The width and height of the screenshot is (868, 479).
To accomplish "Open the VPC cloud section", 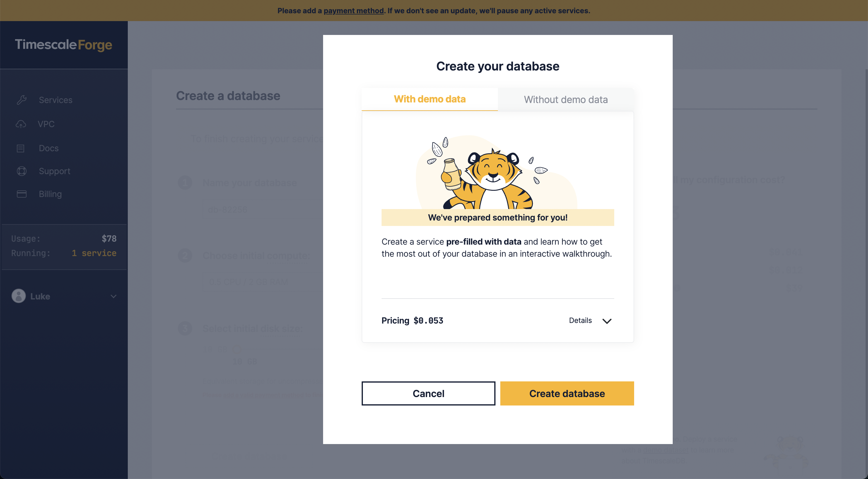I will (20, 124).
